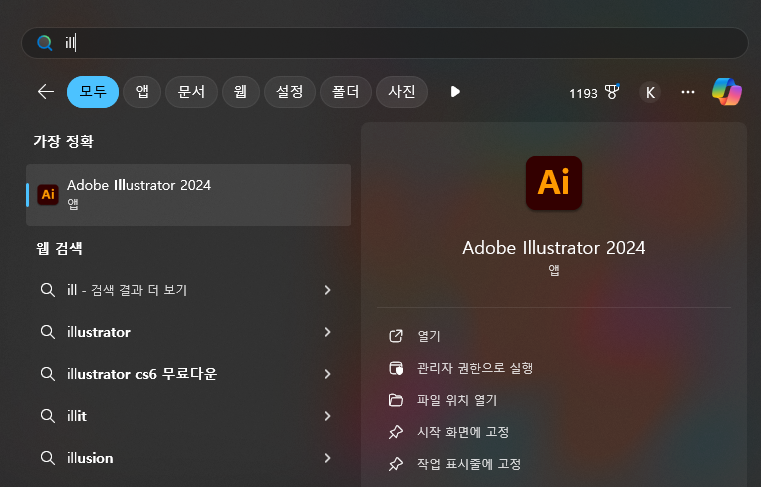Expand chevron beside "illusion" suggestion

point(328,458)
